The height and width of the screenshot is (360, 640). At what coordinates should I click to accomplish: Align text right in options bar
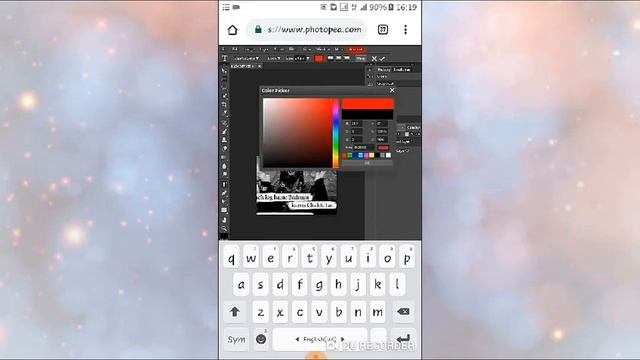tap(347, 58)
